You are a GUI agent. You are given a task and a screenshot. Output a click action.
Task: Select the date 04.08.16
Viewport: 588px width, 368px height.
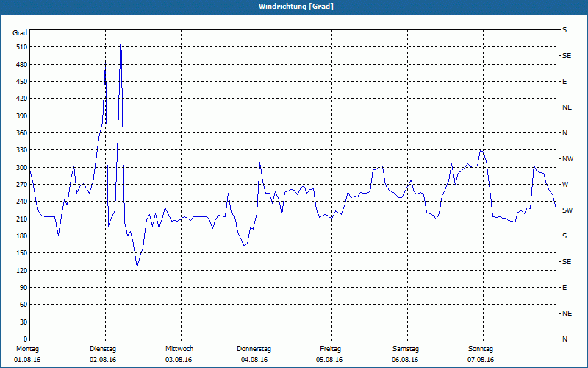254,360
